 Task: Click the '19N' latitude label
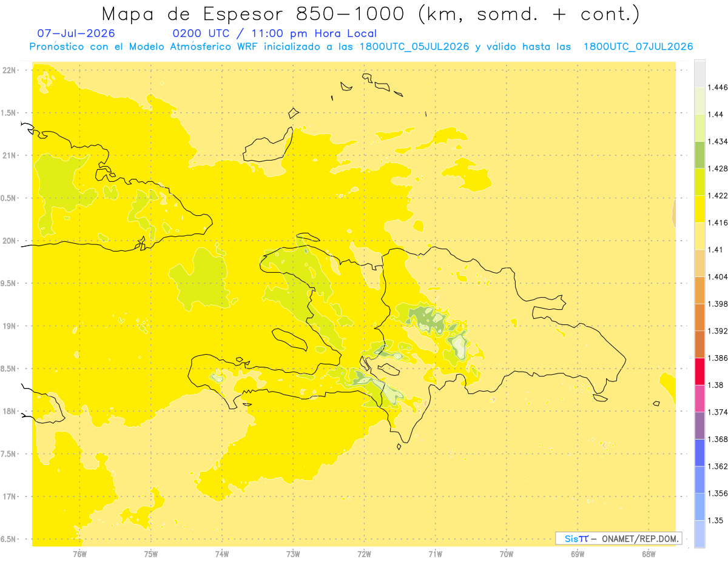[9, 326]
